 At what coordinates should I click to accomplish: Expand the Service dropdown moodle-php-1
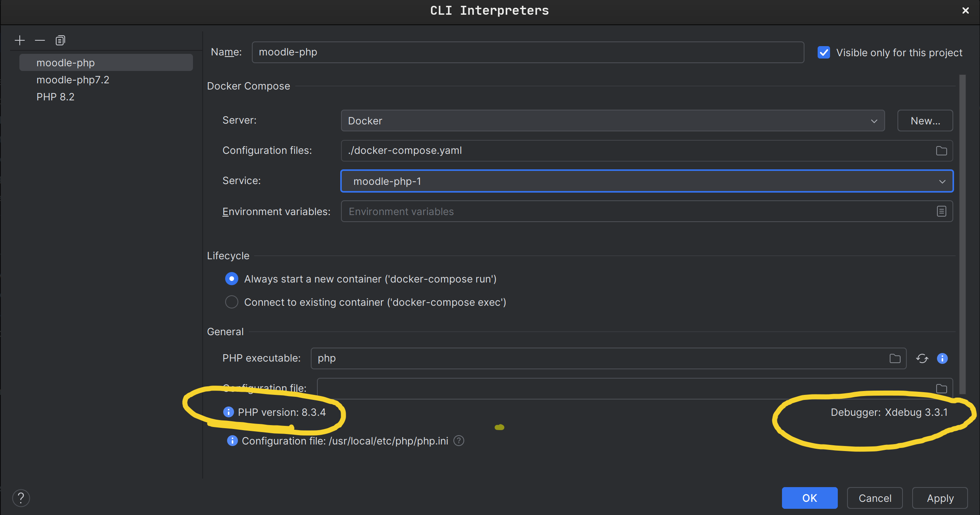[646, 181]
